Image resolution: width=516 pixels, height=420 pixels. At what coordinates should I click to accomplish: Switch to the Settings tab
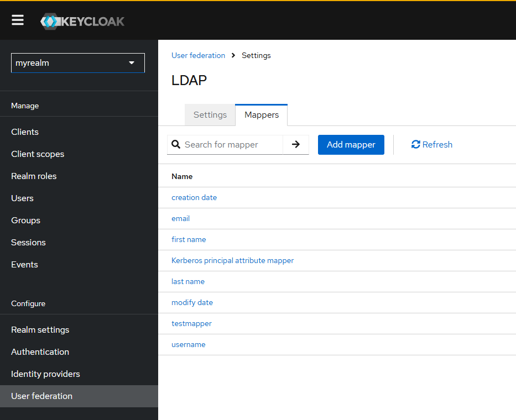[x=210, y=115]
